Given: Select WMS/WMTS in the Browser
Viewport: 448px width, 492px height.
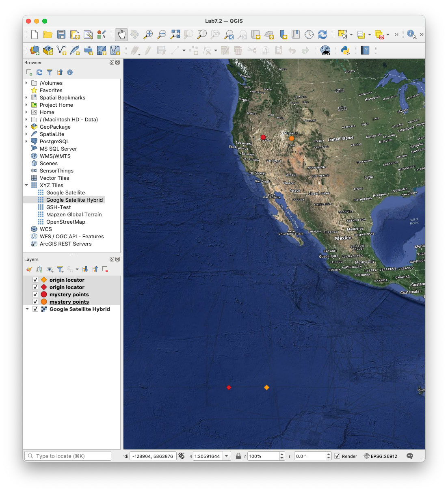Looking at the screenshot, I should pos(55,156).
